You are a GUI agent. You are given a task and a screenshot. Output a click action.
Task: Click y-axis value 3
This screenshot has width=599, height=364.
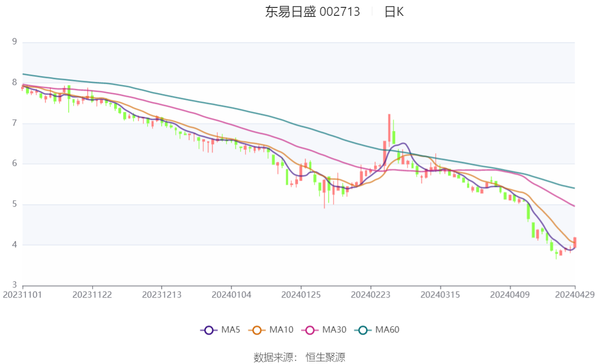point(14,285)
